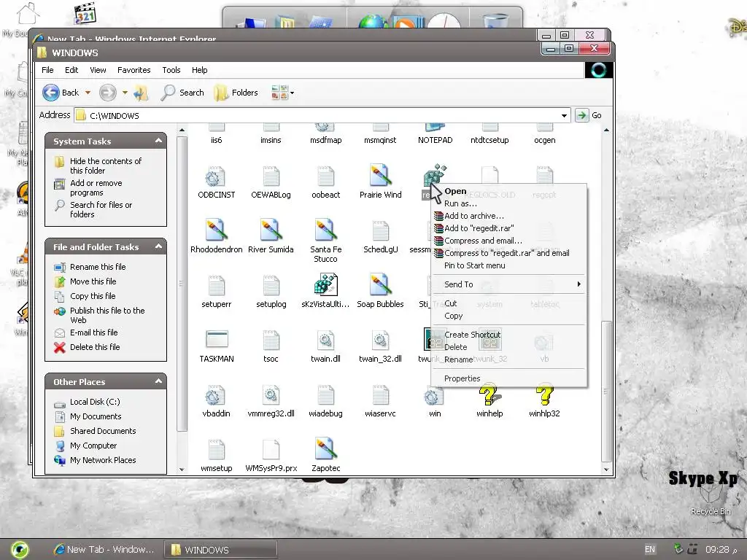The image size is (747, 560).
Task: Choose Pin to Start menu
Action: pyautogui.click(x=508, y=265)
